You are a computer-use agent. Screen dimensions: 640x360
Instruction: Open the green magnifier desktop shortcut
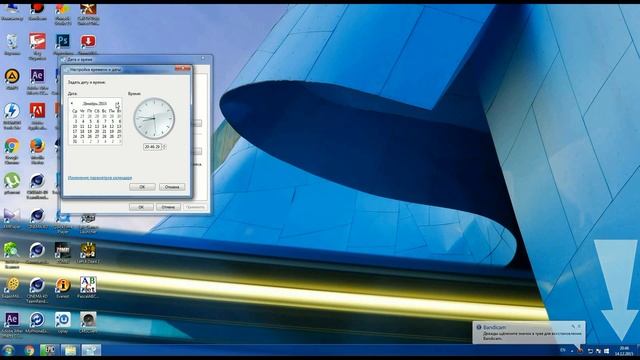click(x=12, y=250)
